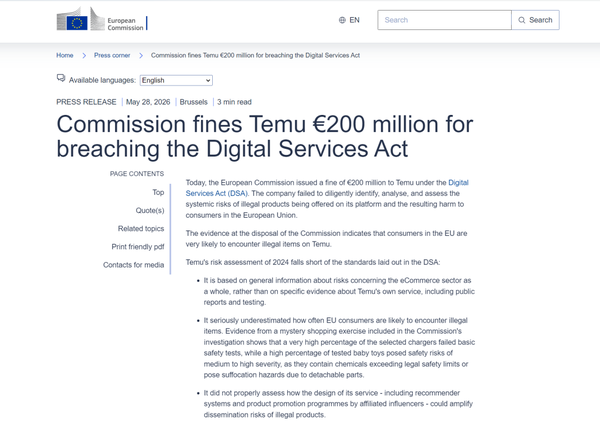
Task: Click current page breadcrumb about Temu fine
Action: [255, 56]
